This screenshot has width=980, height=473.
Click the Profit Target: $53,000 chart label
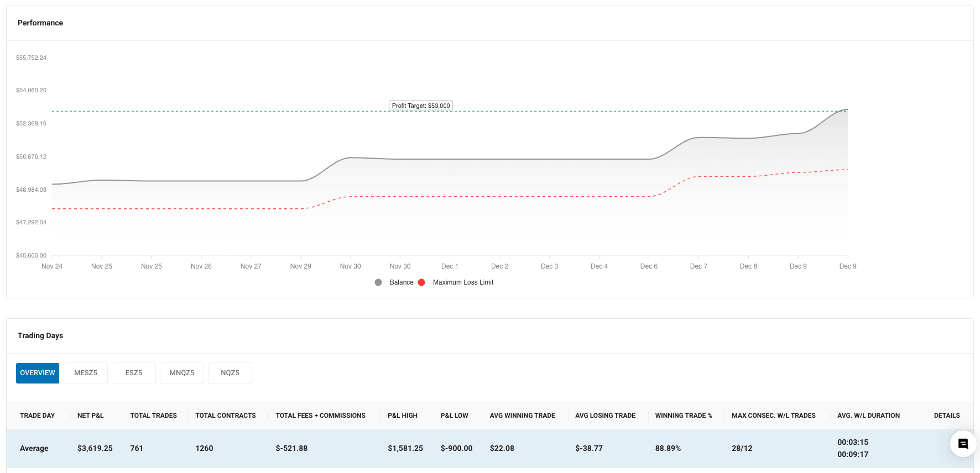[x=421, y=106]
